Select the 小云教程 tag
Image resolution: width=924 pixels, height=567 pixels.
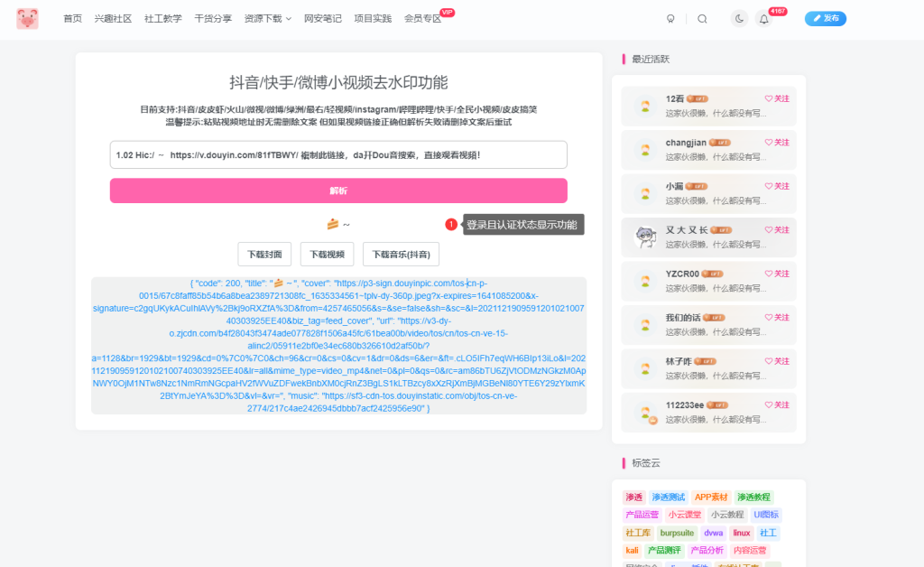pos(727,515)
